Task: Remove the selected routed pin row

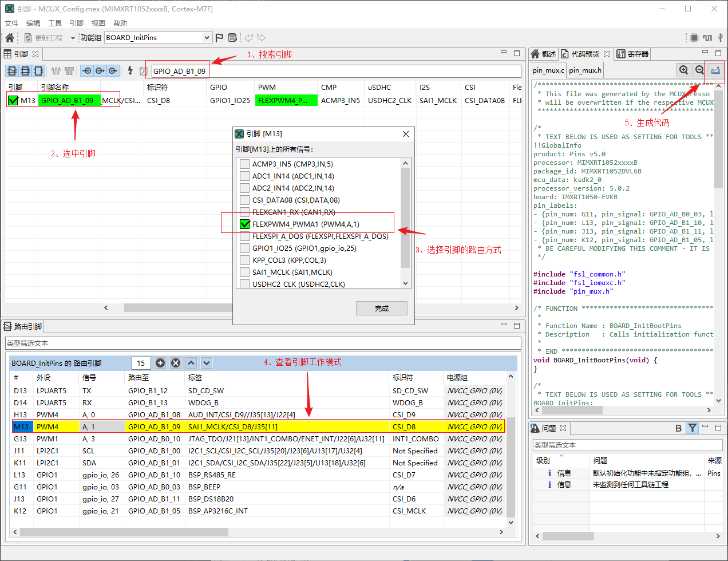Action: (x=176, y=363)
